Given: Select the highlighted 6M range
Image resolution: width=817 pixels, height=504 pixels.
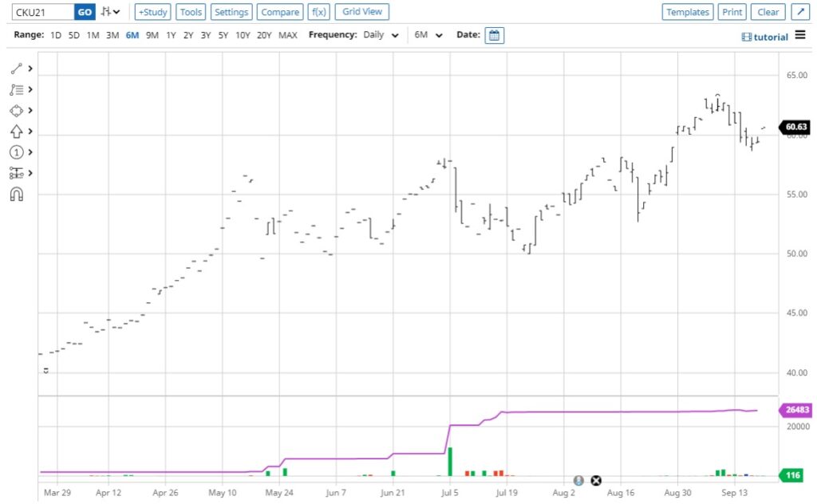Looking at the screenshot, I should (132, 35).
